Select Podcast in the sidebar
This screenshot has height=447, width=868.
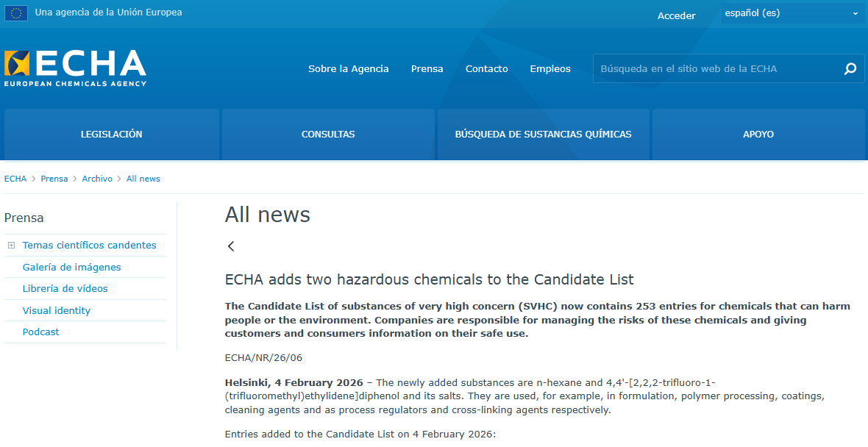point(40,332)
